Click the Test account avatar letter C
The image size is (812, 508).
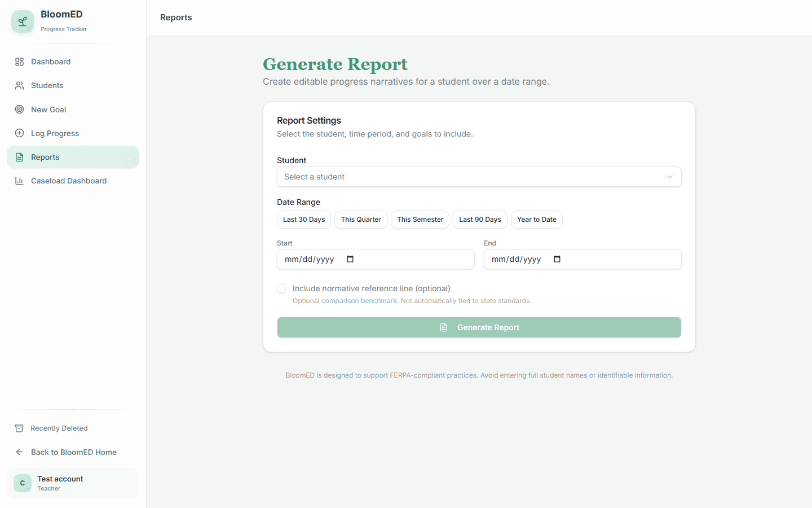pyautogui.click(x=23, y=483)
